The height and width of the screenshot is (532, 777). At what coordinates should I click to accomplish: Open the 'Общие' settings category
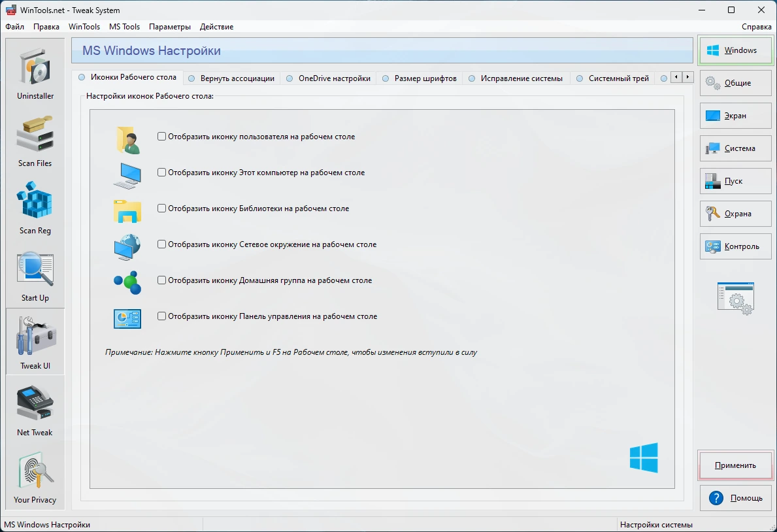tap(735, 83)
